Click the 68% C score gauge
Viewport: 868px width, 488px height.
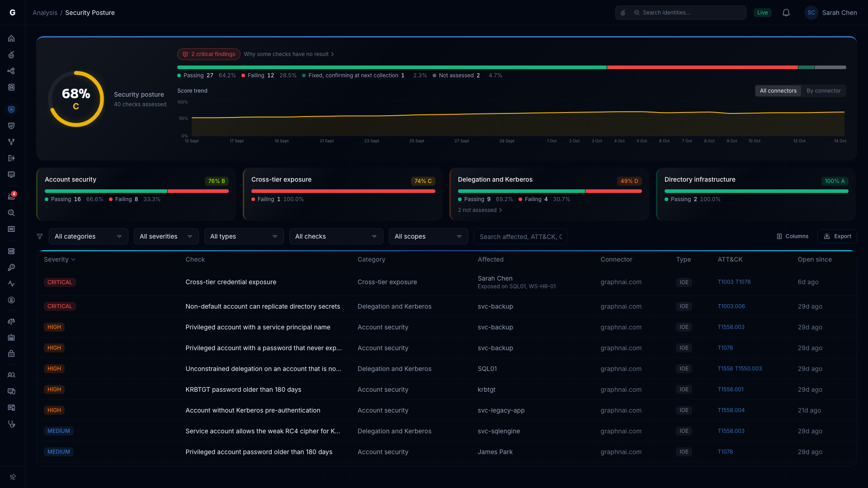tap(76, 99)
